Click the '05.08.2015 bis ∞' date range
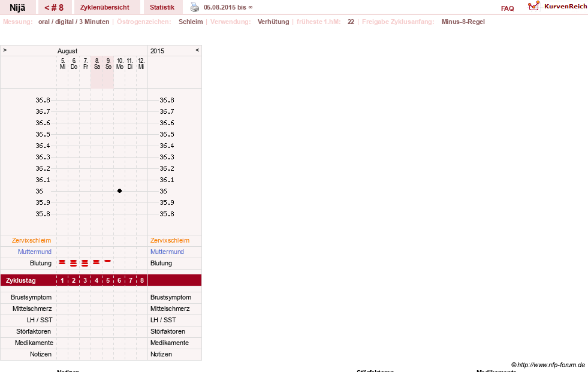Viewport: 588px width, 372px height. coord(228,7)
